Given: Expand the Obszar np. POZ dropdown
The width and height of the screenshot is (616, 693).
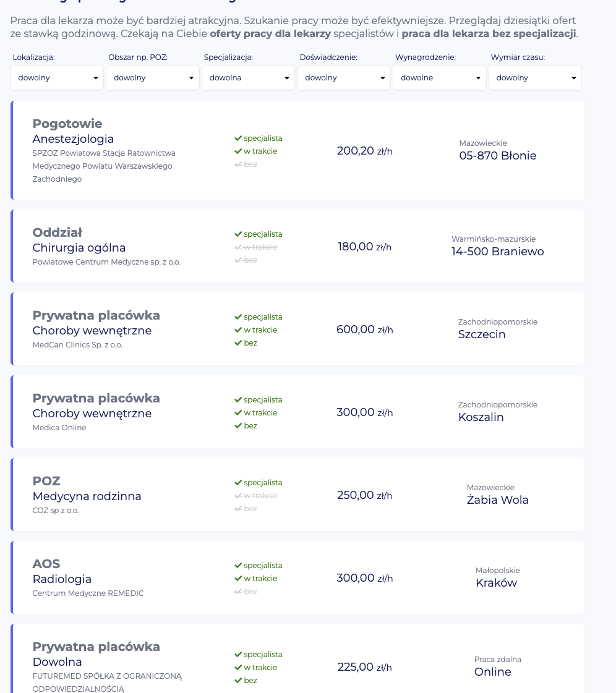Looking at the screenshot, I should pyautogui.click(x=153, y=78).
